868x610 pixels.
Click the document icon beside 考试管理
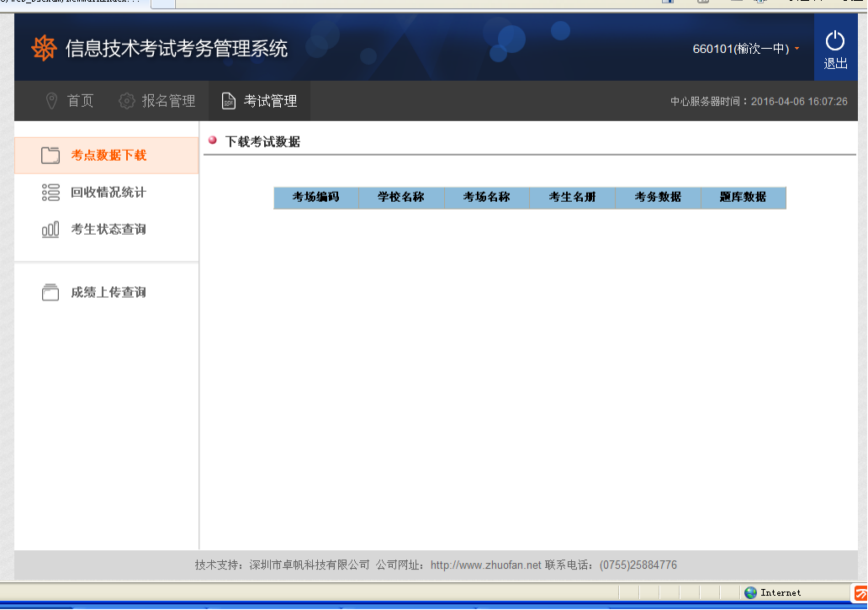pyautogui.click(x=228, y=101)
